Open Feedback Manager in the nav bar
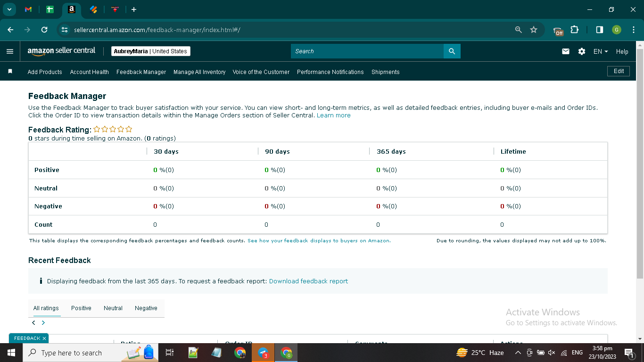Viewport: 644px width, 362px height. point(141,72)
